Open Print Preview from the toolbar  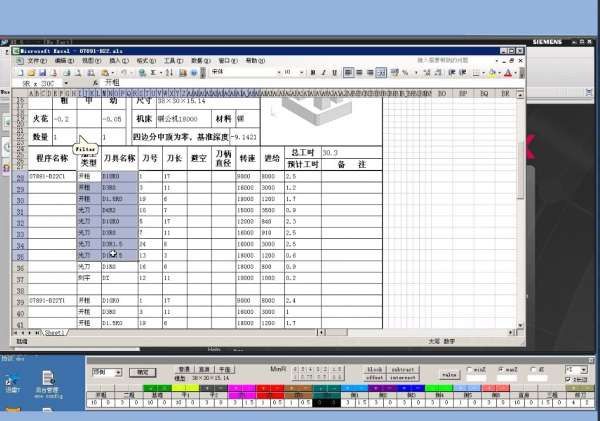[78, 73]
